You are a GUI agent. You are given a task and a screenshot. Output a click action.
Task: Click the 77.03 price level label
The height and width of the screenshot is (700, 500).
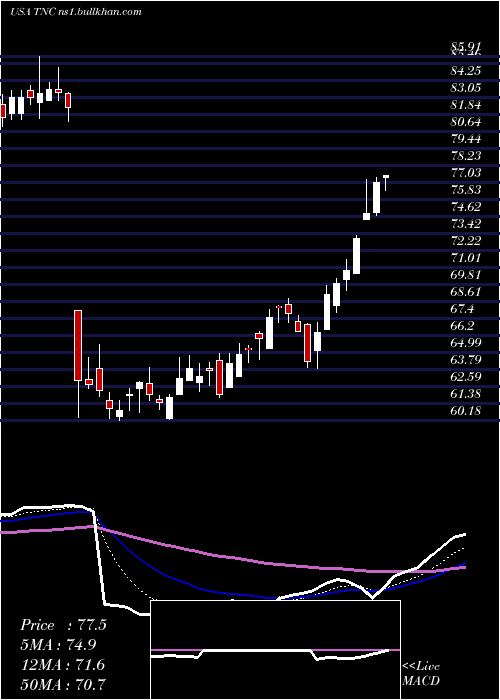point(466,172)
